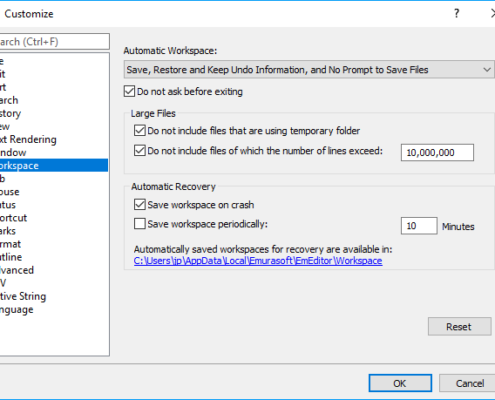Click the Reset button
The width and height of the screenshot is (495, 400).
[459, 327]
